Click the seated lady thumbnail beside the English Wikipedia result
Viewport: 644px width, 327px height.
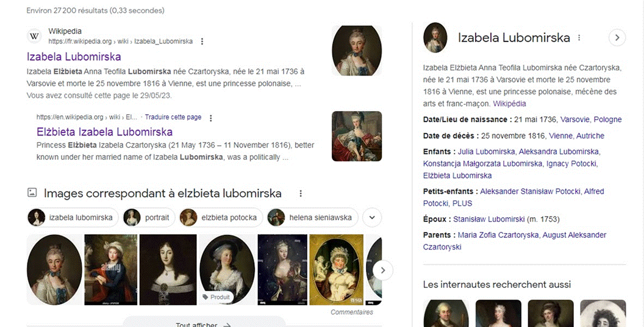click(x=357, y=136)
